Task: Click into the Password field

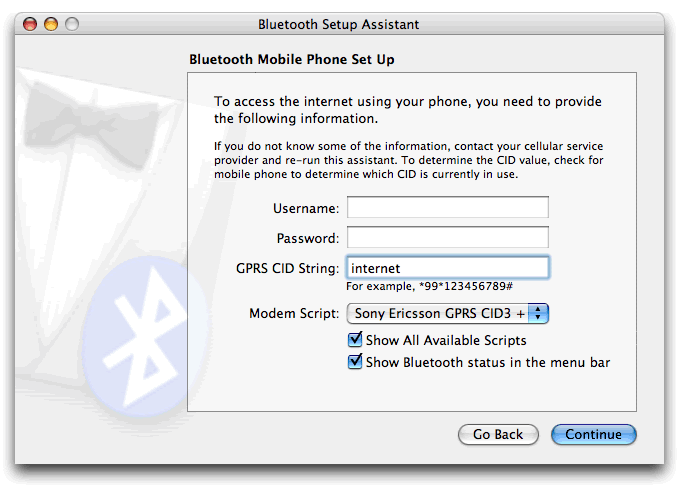Action: [447, 238]
